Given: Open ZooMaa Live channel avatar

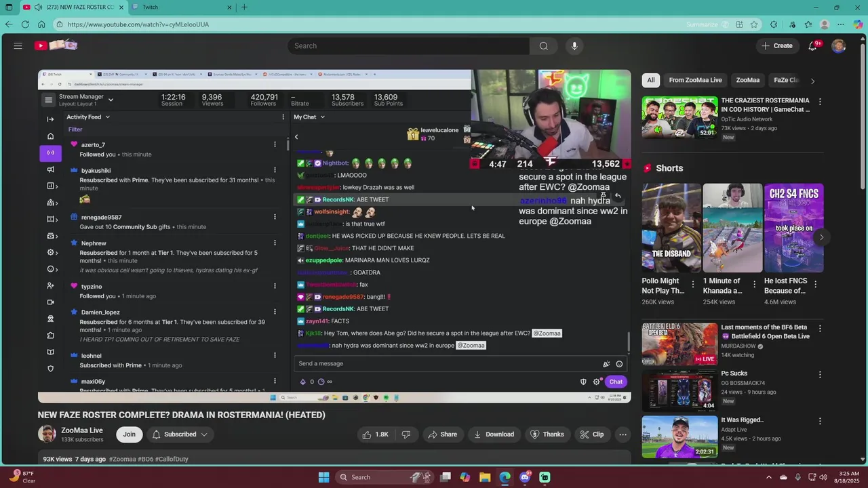Looking at the screenshot, I should coord(47,434).
